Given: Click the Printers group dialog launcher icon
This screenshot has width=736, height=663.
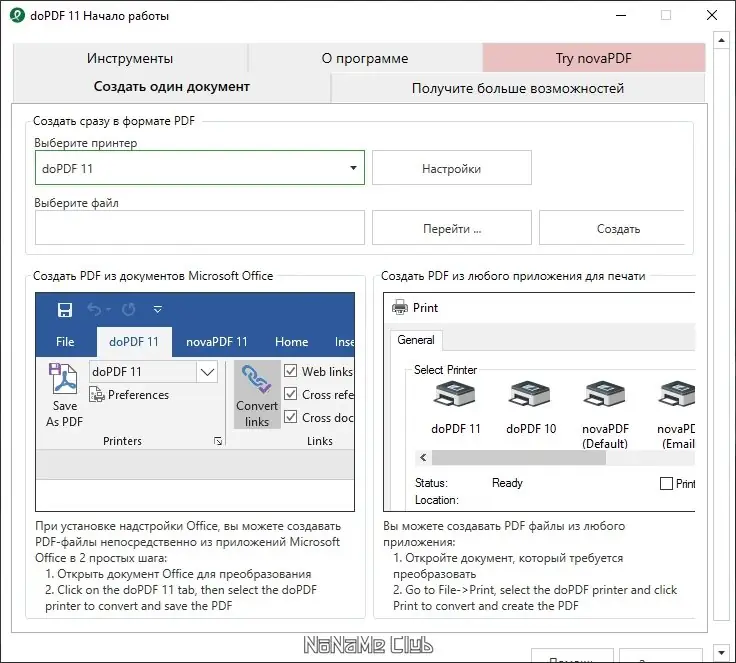Looking at the screenshot, I should [x=218, y=441].
